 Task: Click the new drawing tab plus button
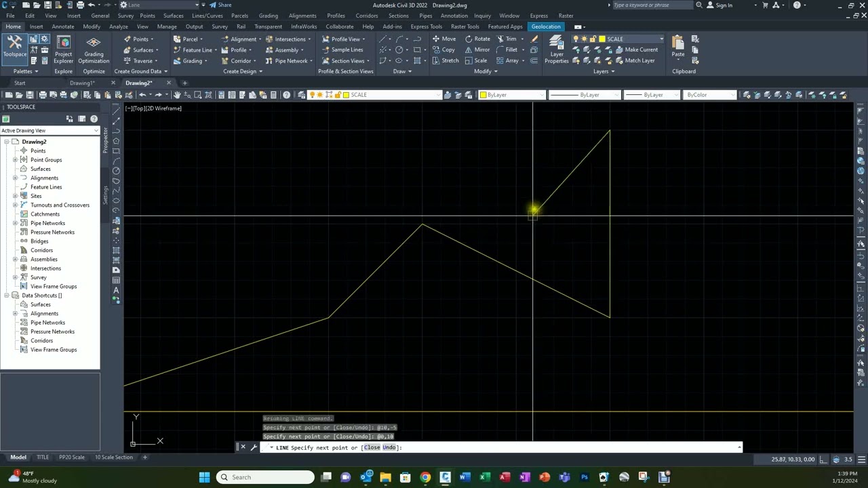tap(184, 83)
